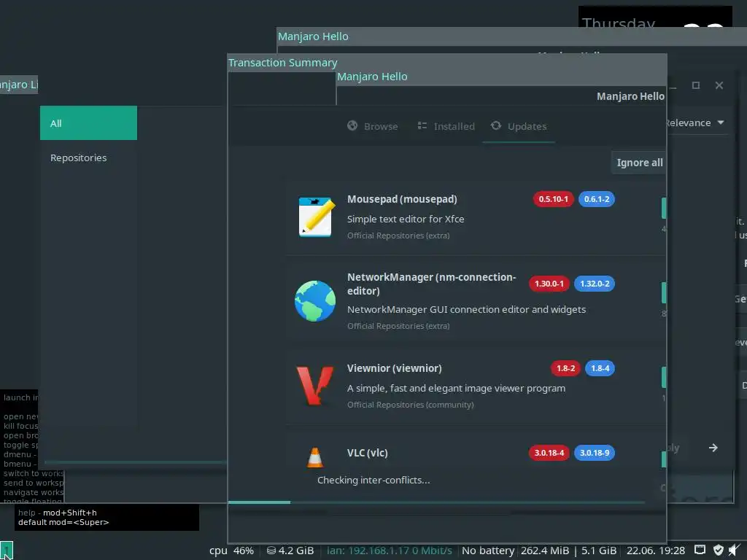747x560 pixels.
Task: Click the Ignore all button
Action: 639,163
